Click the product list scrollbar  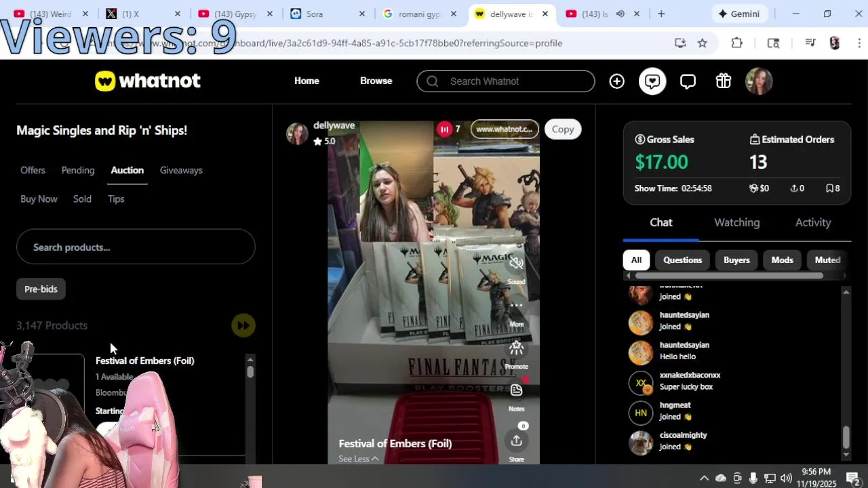(x=250, y=372)
